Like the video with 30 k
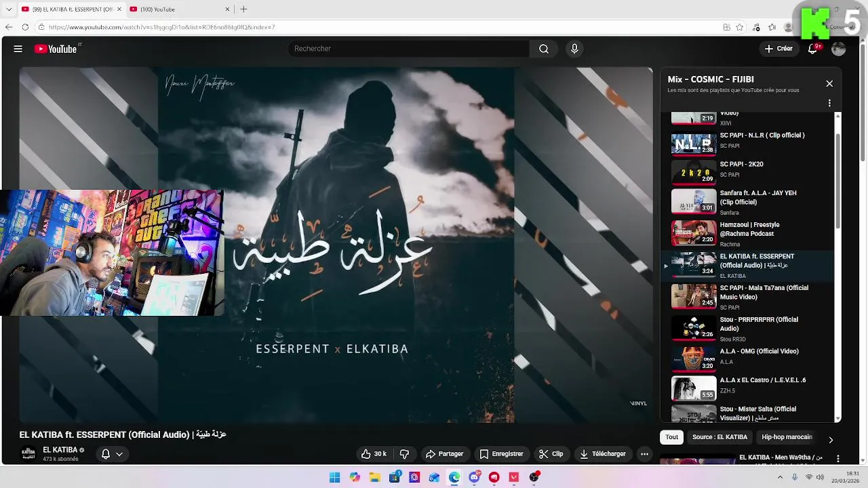868x488 pixels. click(374, 454)
